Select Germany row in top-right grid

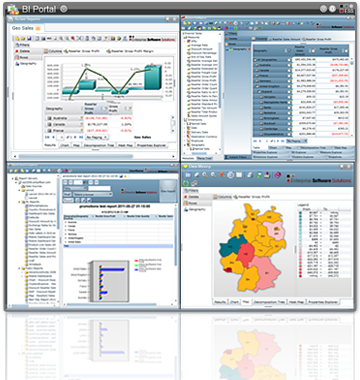[x=301, y=81]
